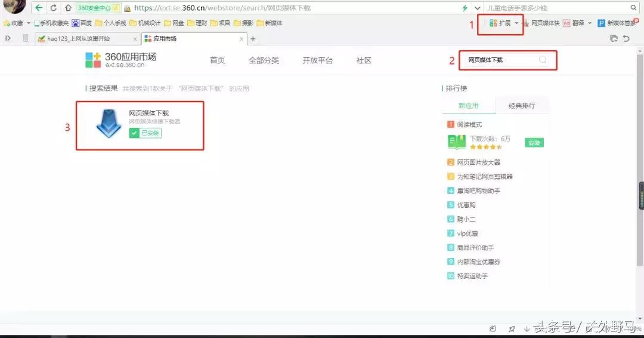644x338 pixels.
Task: Open 开放平台 navigation item
Action: pos(317,60)
